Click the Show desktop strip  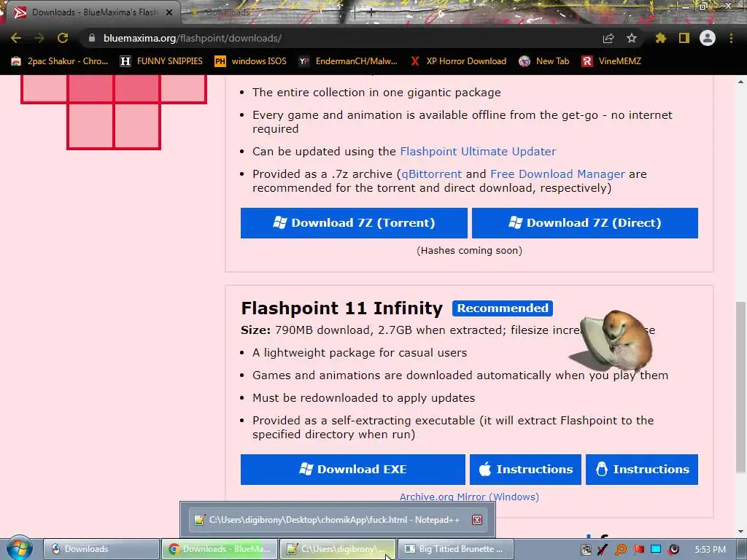tap(742, 550)
